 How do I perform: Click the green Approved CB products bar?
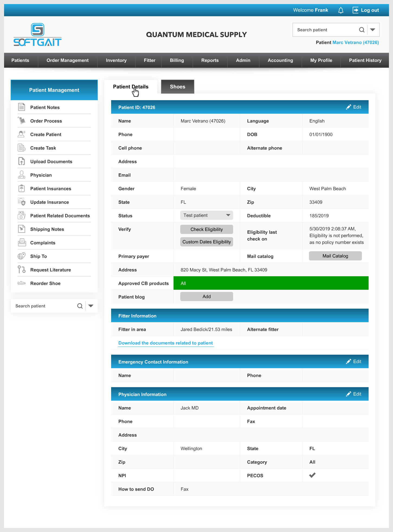(271, 283)
